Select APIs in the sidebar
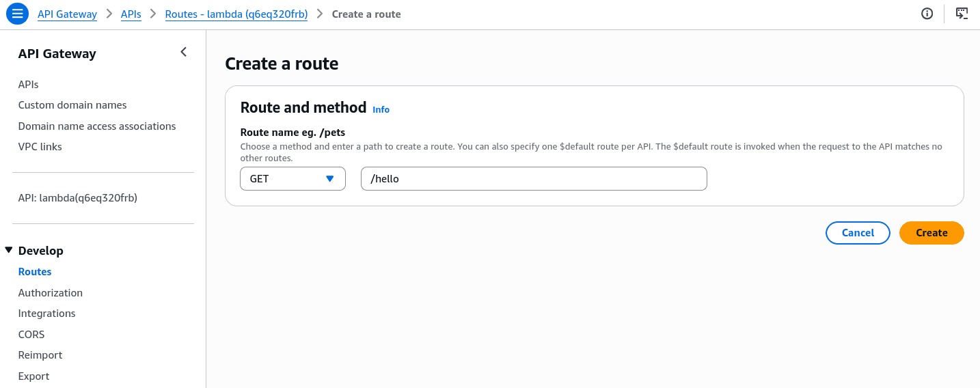 [x=28, y=85]
